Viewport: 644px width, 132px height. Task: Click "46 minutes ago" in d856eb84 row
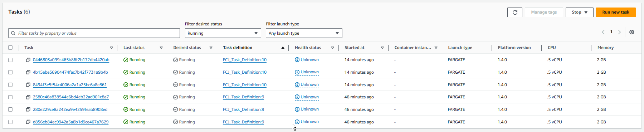(359, 122)
